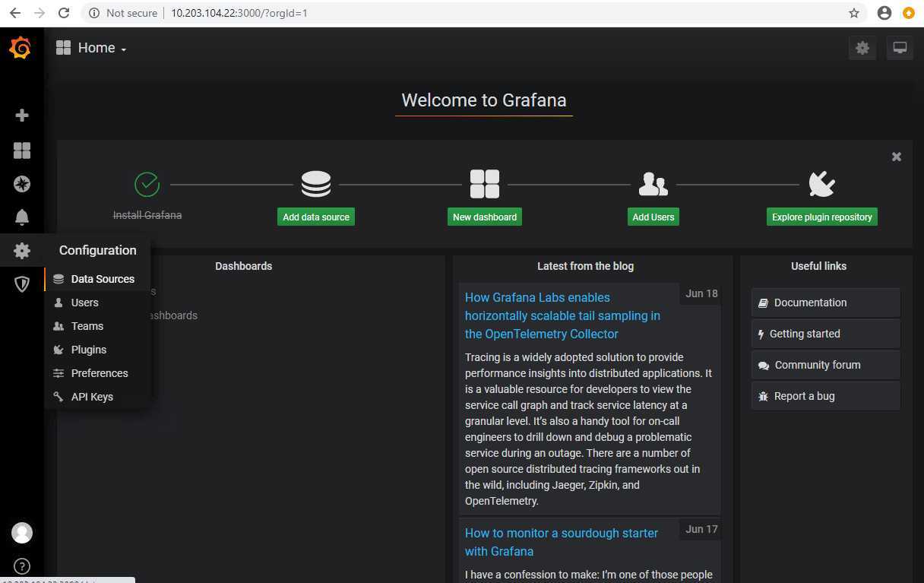Click browser back arrow
Viewport: 924px width, 583px height.
click(15, 13)
